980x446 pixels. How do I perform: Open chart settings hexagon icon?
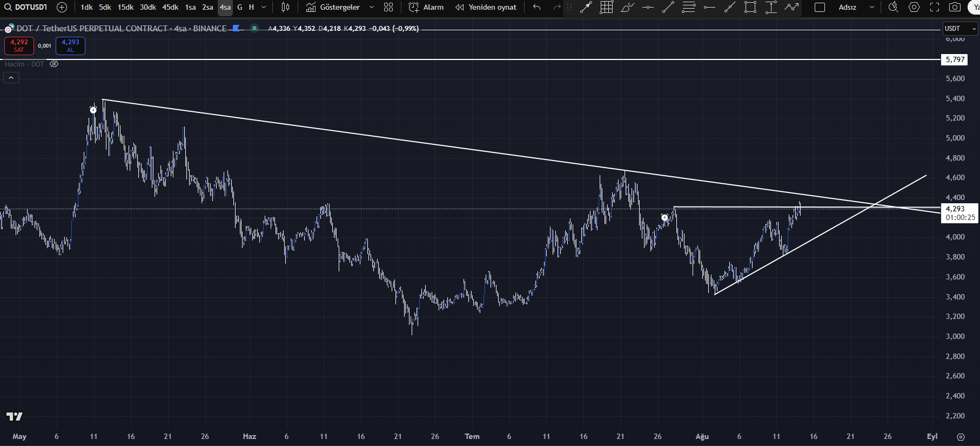point(914,7)
